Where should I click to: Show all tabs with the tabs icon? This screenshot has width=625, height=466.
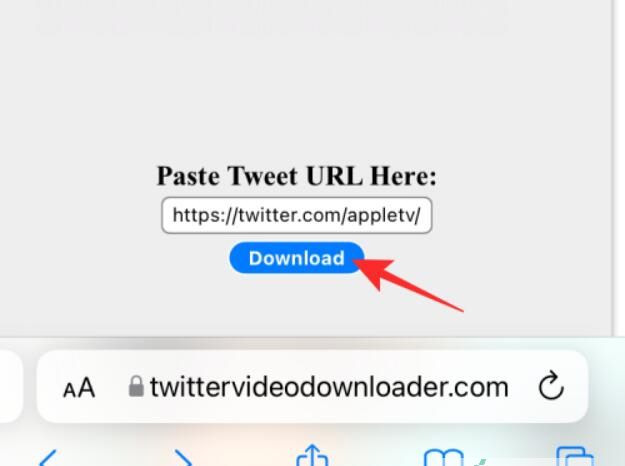tap(575, 457)
